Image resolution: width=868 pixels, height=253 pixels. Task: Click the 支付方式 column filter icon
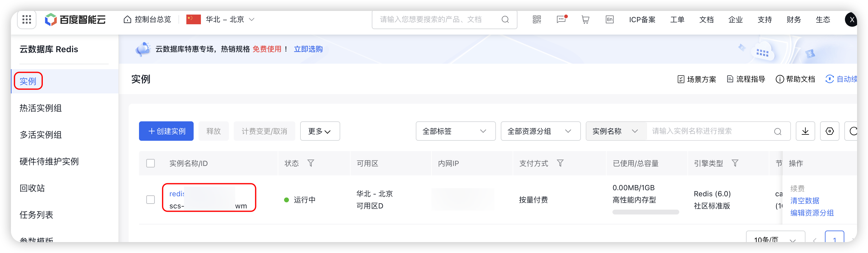click(560, 164)
